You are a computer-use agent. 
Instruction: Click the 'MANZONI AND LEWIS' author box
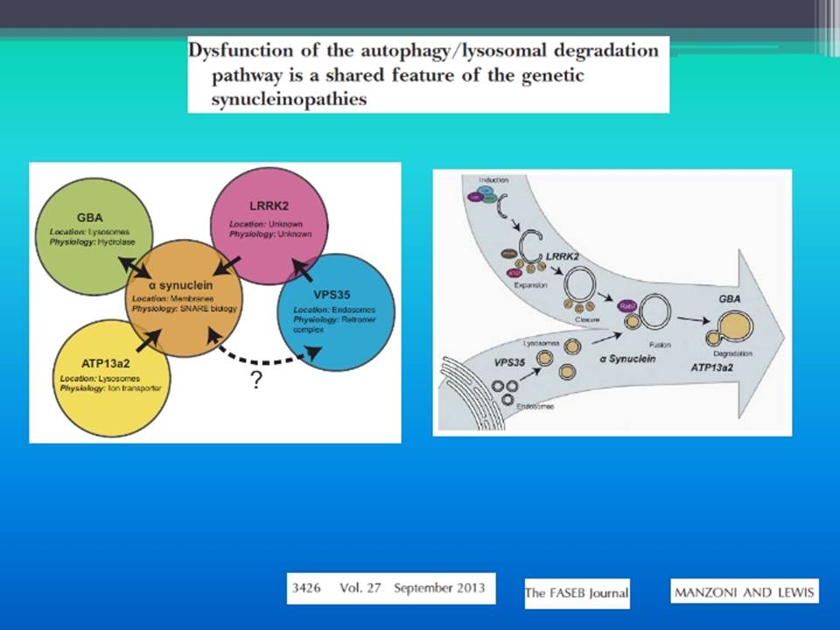[x=745, y=591]
